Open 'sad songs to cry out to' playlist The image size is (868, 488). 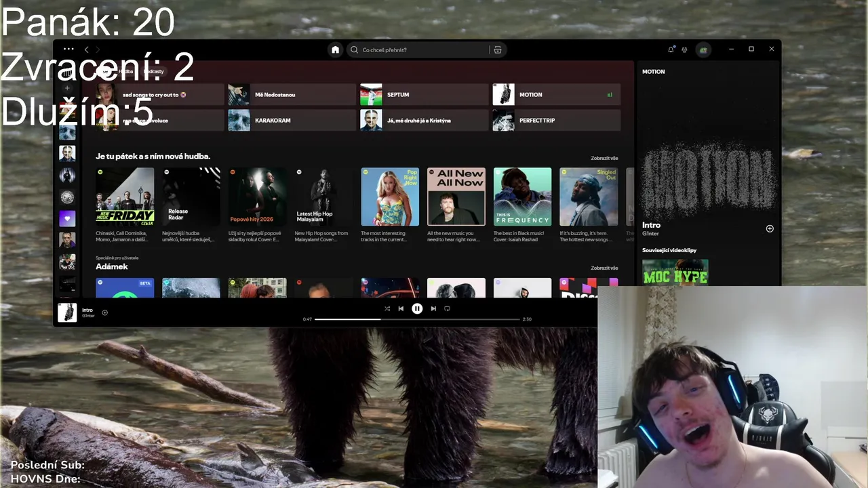[x=159, y=95]
